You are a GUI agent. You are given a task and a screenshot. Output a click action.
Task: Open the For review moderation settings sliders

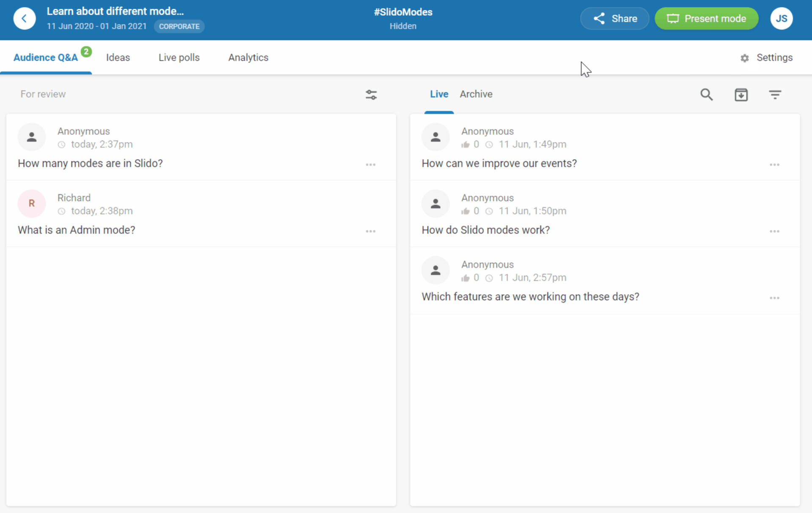371,95
